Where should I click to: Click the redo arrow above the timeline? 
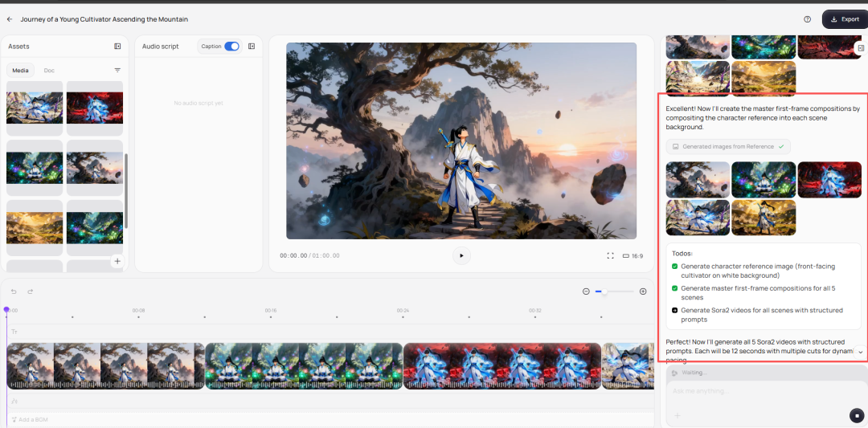(31, 291)
